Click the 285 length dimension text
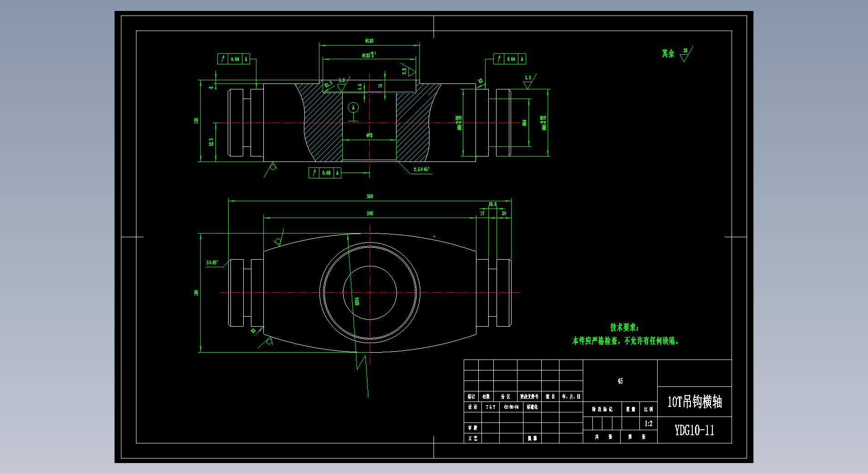Viewport: 868px width, 474px height. click(x=370, y=213)
